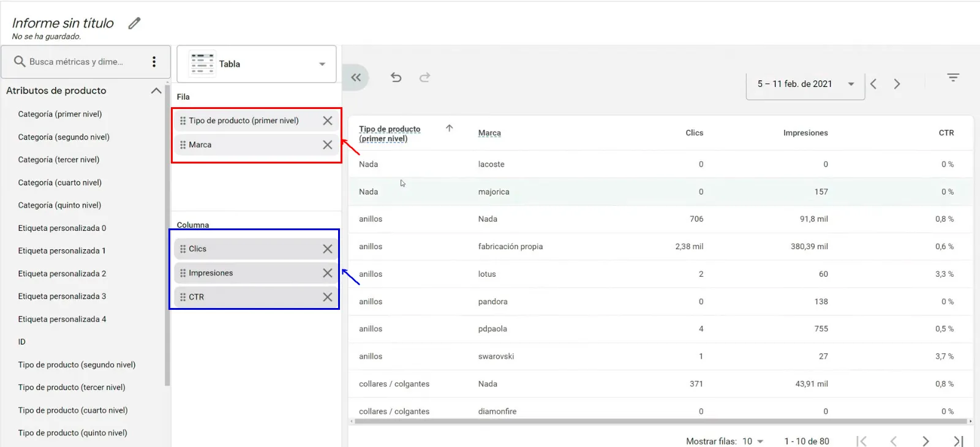
Task: Select Categoría (segundo nivel) attribute
Action: [x=64, y=137]
